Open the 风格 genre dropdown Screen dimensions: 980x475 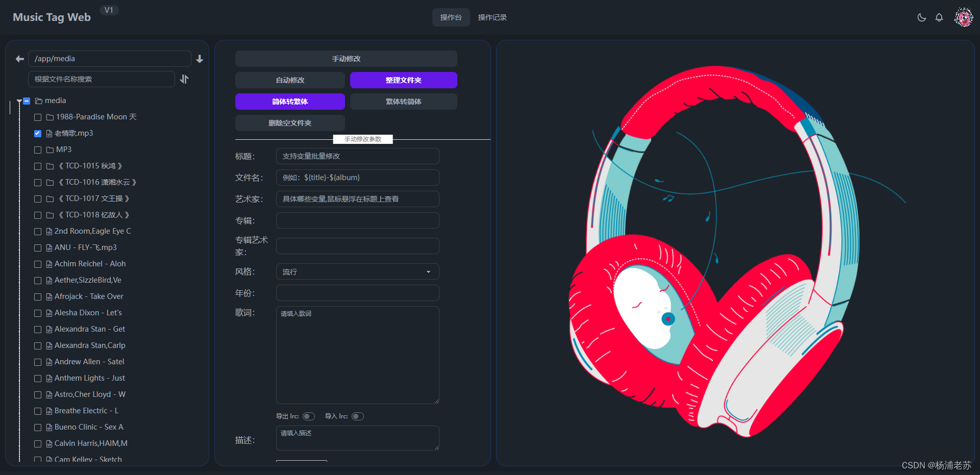(x=357, y=272)
